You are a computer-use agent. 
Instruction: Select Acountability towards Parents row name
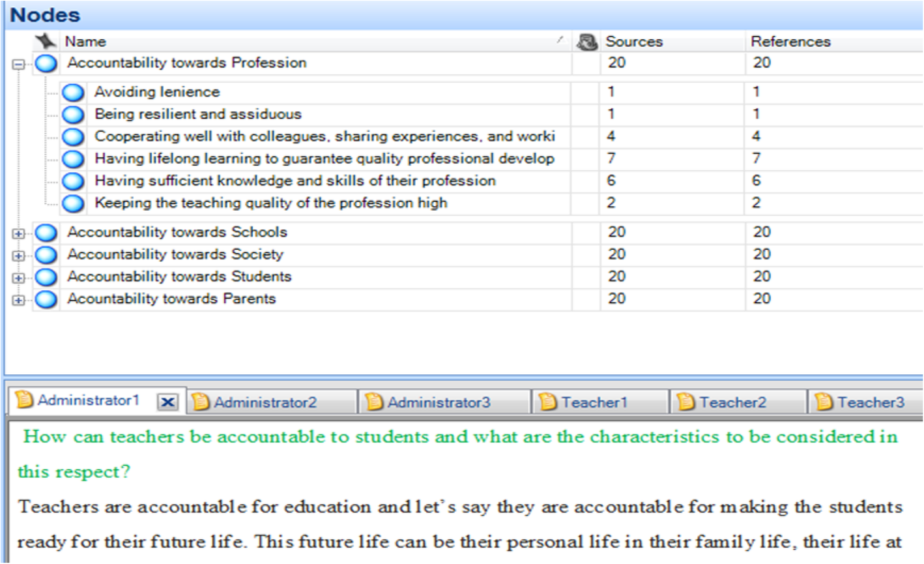(171, 299)
